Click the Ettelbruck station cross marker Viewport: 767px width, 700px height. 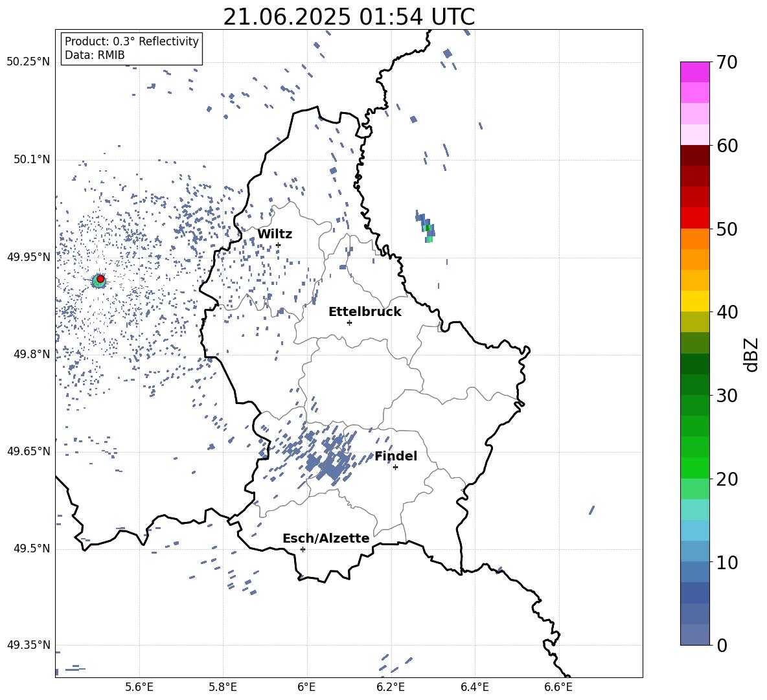coord(349,322)
